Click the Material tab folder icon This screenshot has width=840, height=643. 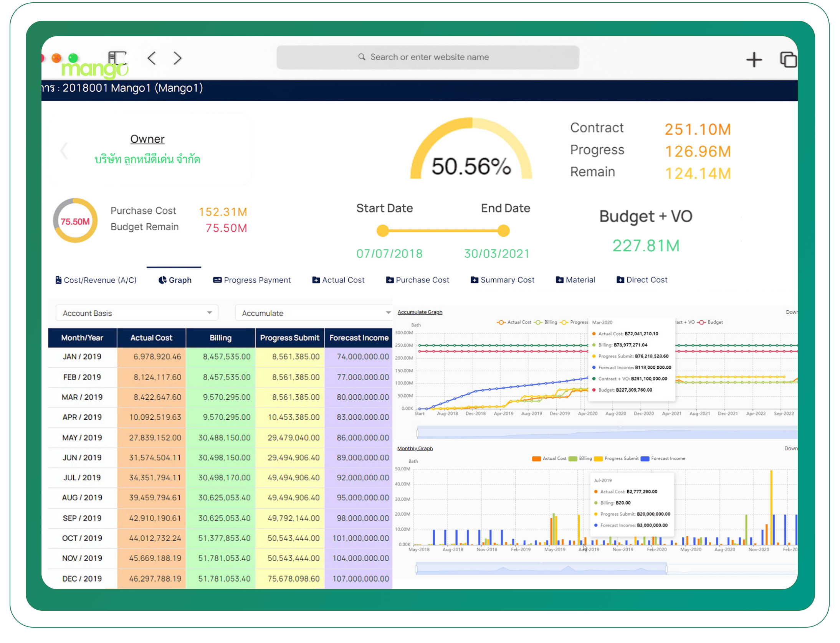pyautogui.click(x=559, y=280)
